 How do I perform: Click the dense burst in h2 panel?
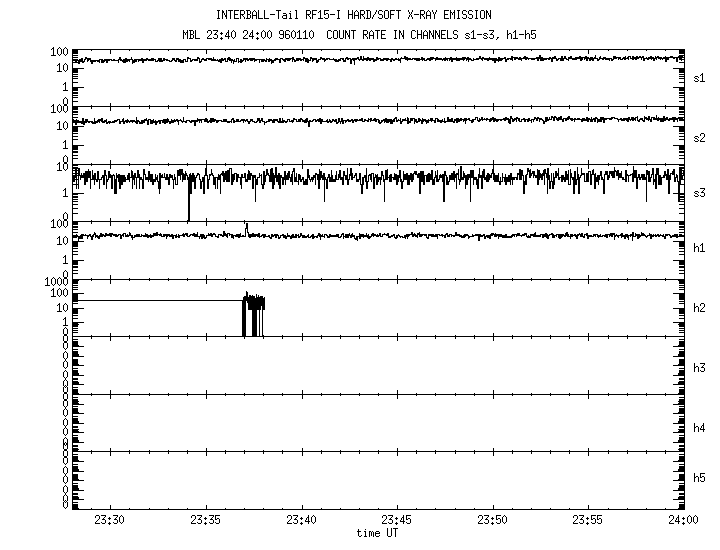(x=254, y=312)
